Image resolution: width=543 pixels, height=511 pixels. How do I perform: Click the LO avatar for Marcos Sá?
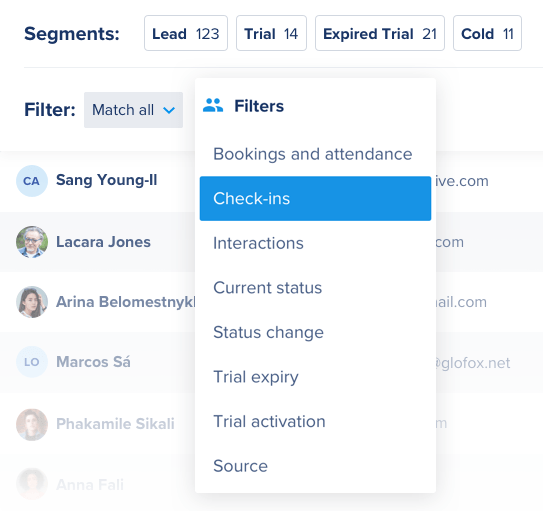coord(32,362)
